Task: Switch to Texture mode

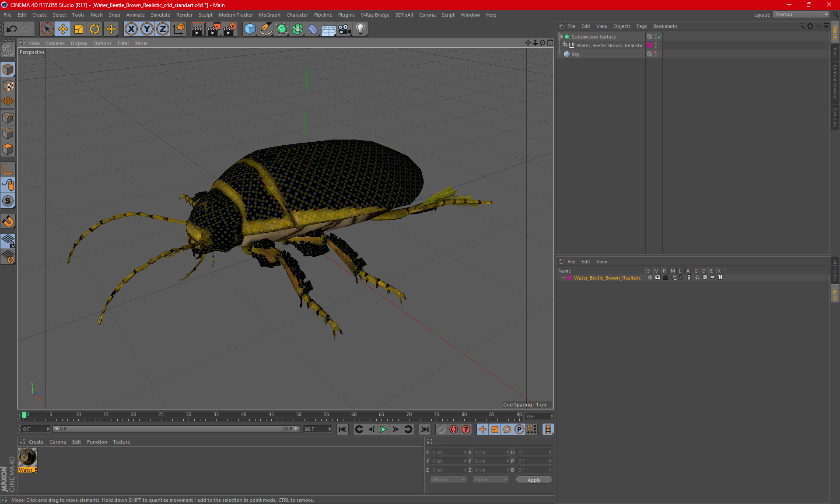Action: (8, 86)
